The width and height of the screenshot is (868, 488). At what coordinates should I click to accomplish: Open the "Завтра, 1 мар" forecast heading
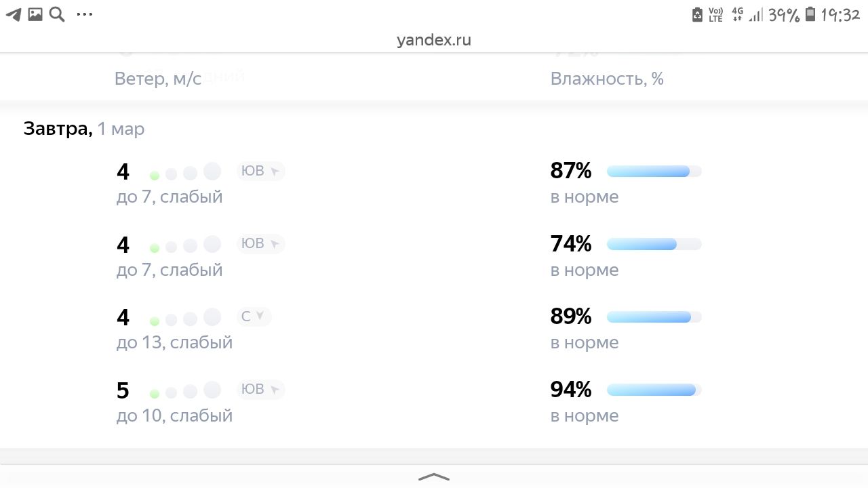pyautogui.click(x=84, y=129)
